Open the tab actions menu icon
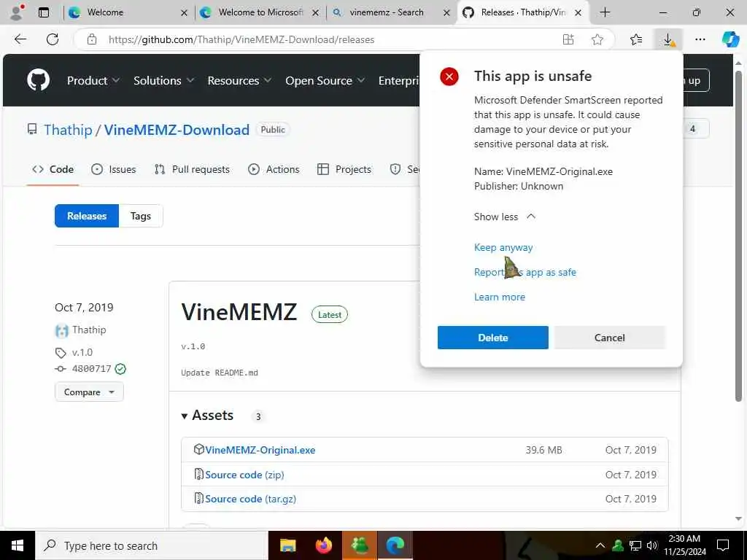 pyautogui.click(x=44, y=12)
